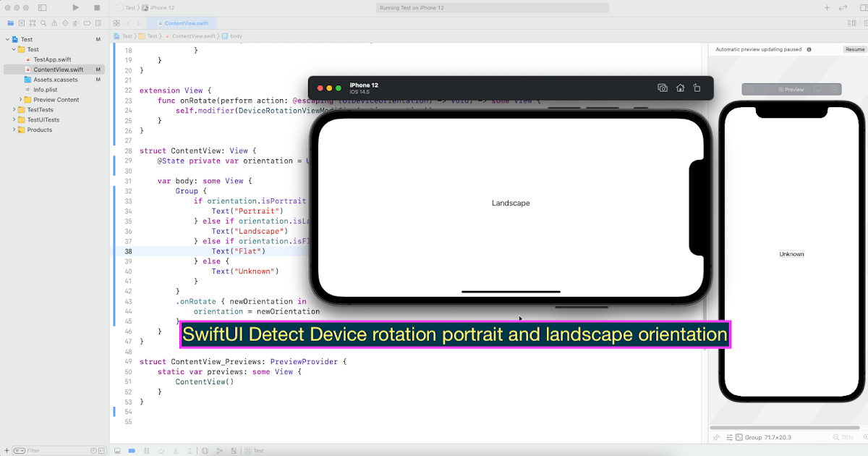The image size is (868, 456).
Task: Collapse the Test project group
Action: 6,39
